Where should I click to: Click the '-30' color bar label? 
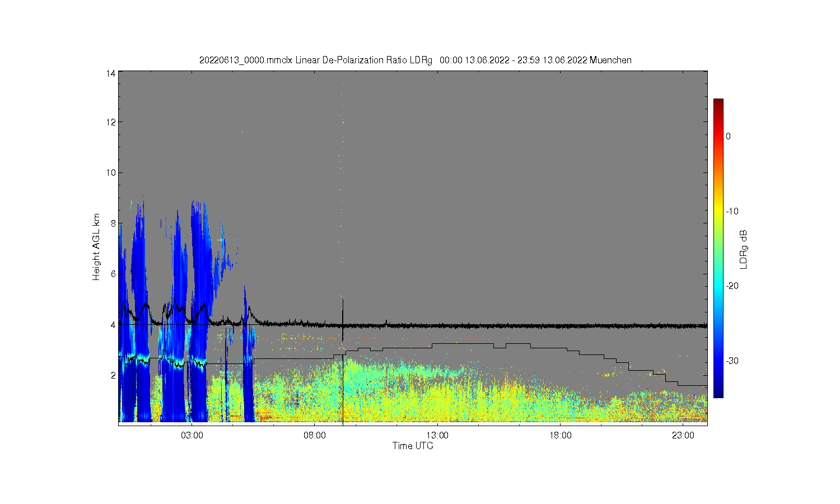tap(732, 361)
